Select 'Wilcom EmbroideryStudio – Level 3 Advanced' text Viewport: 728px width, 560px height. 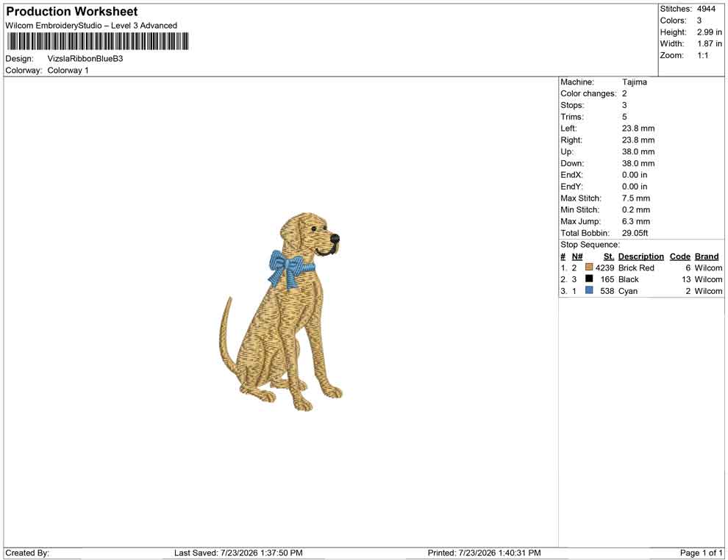point(91,26)
